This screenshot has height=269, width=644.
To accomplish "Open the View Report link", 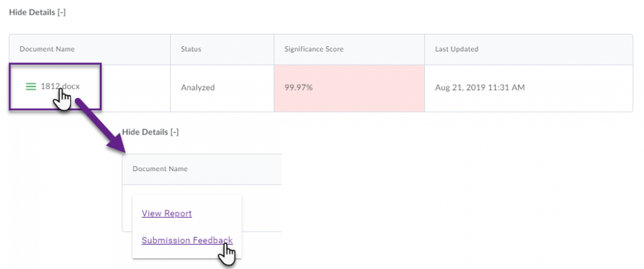I will 167,214.
